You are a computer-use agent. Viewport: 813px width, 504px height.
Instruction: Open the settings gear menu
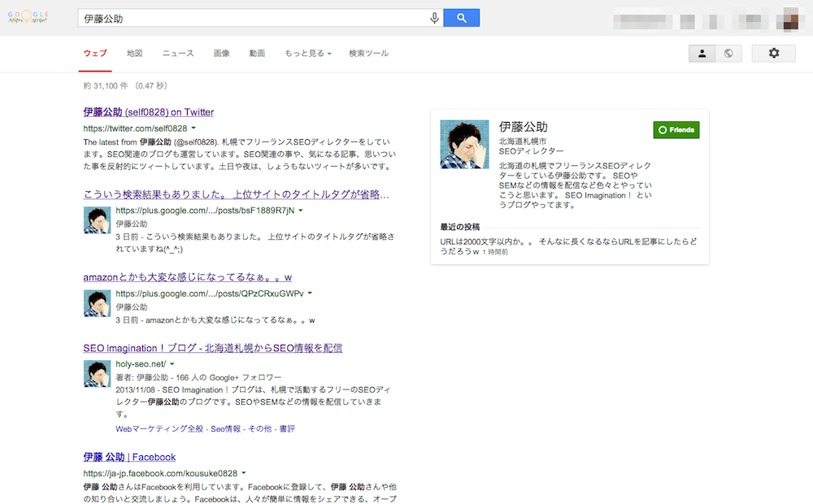click(x=773, y=53)
